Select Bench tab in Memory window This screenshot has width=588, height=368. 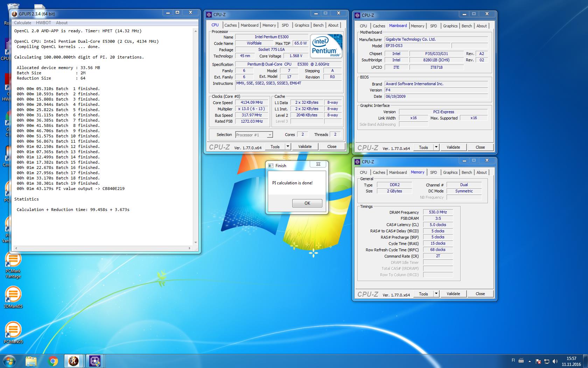(467, 172)
